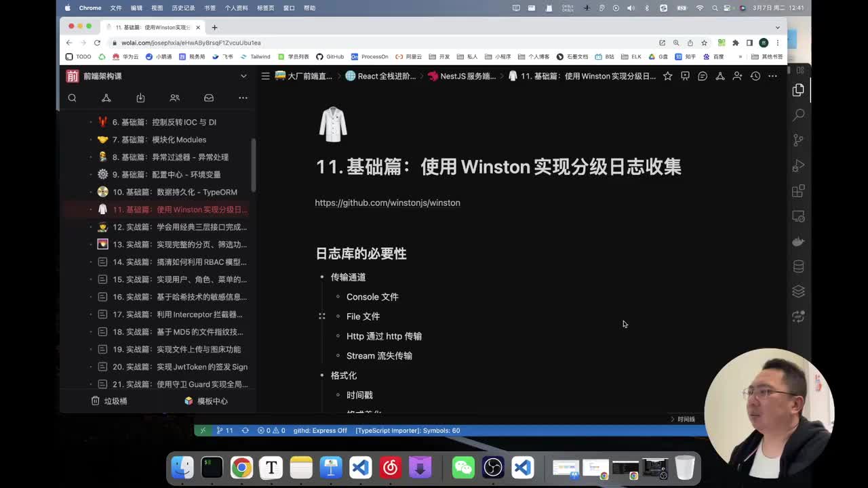Image resolution: width=868 pixels, height=488 pixels.
Task: Expand the 前端架构课 workspace dropdown
Action: tap(243, 76)
